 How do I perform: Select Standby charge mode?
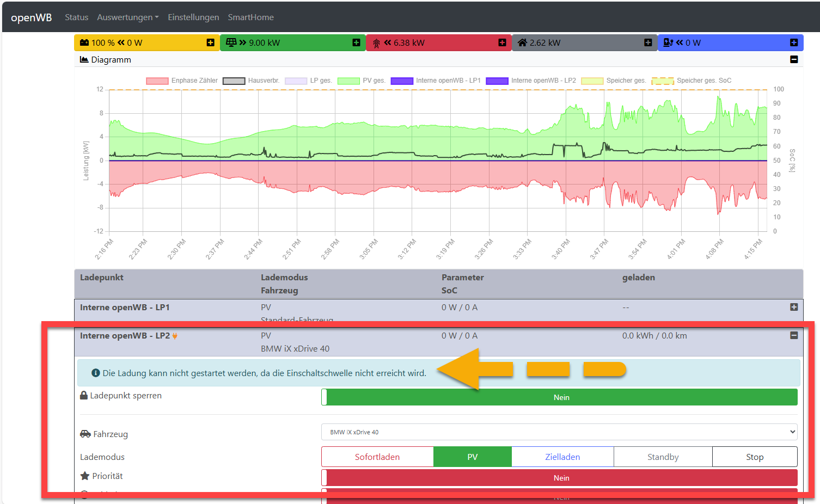tap(663, 457)
